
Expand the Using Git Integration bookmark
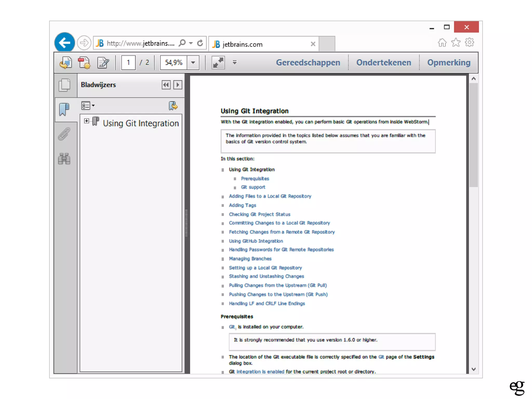(87, 121)
